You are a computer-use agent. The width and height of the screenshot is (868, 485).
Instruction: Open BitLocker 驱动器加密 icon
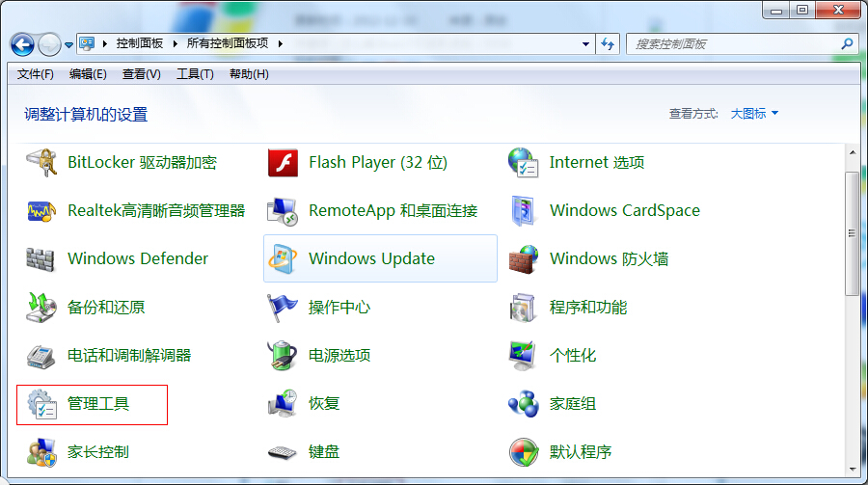[41, 163]
